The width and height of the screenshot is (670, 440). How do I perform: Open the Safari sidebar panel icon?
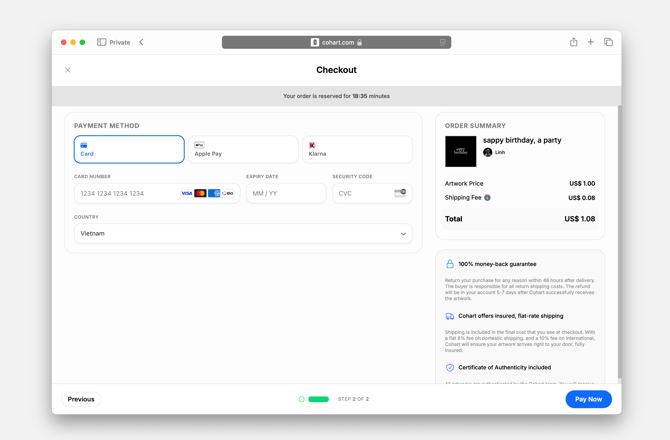click(102, 42)
